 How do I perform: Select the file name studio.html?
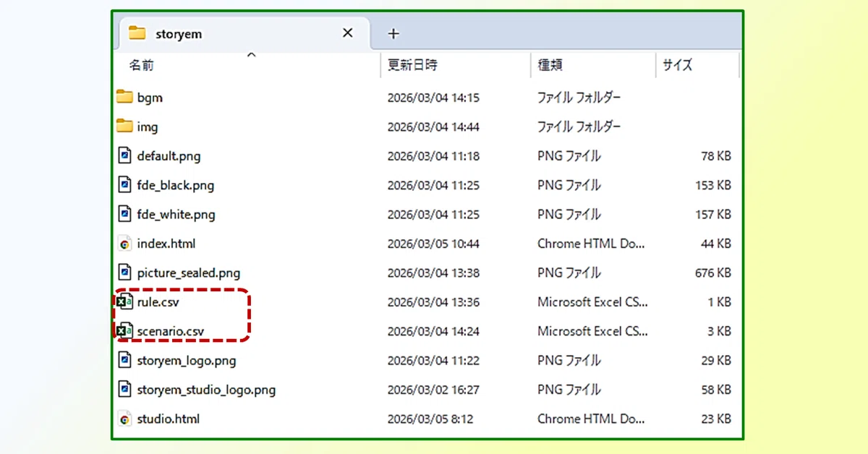tap(169, 419)
